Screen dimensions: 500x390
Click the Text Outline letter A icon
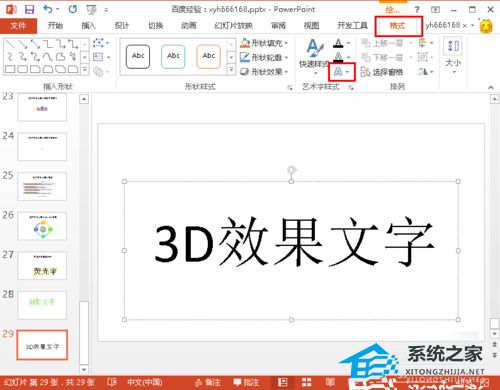(x=338, y=57)
